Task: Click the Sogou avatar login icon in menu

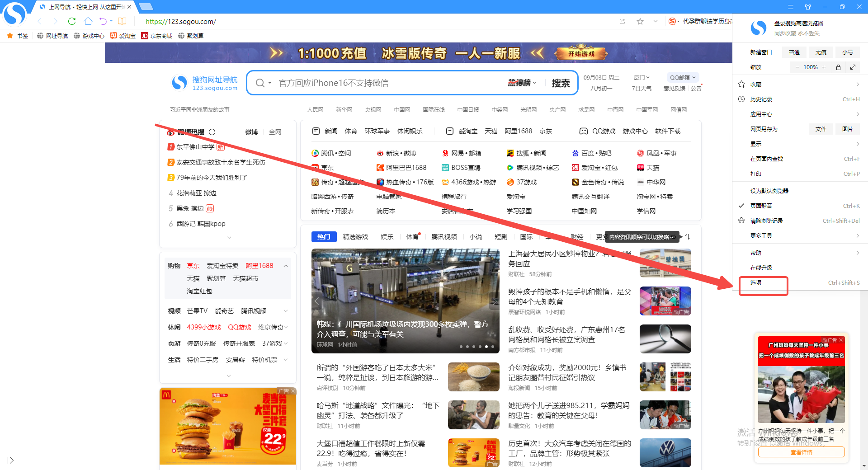Action: [759, 28]
